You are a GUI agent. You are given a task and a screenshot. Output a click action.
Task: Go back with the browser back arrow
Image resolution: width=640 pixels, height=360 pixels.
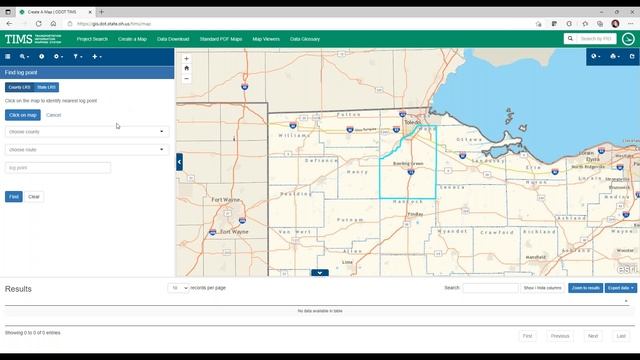pyautogui.click(x=9, y=24)
